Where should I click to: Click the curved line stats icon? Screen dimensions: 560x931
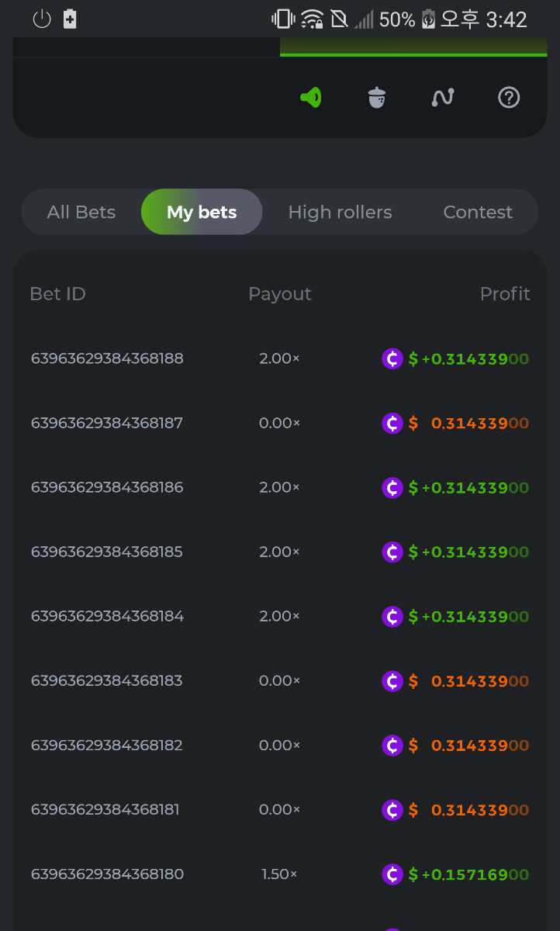point(443,98)
